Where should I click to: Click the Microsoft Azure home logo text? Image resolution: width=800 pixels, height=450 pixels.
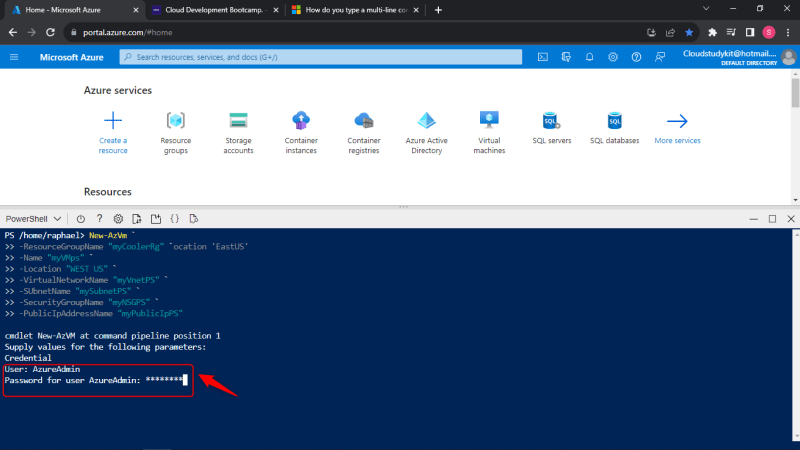click(x=71, y=57)
